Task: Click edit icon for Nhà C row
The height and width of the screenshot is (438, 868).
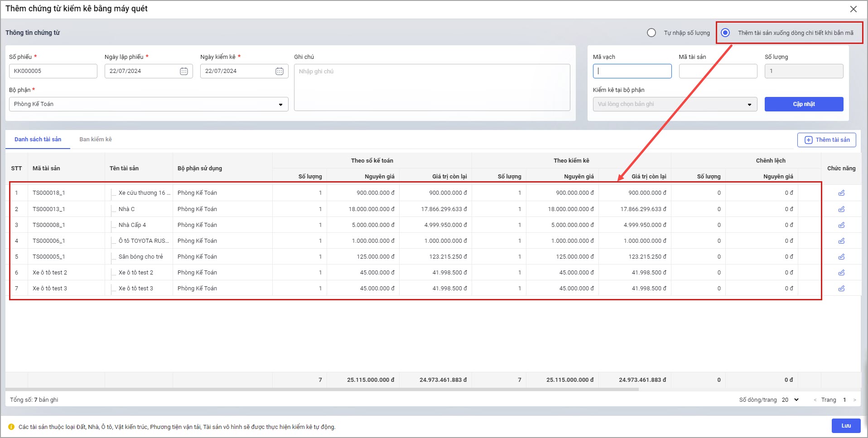Action: [841, 209]
